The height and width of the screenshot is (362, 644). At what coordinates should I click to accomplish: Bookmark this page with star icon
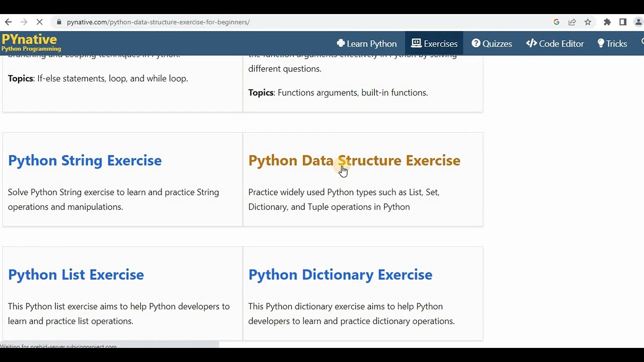tap(588, 22)
